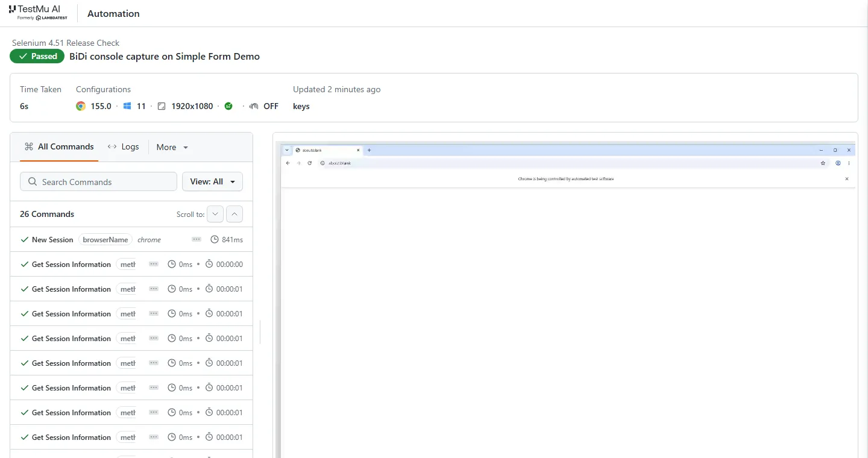Click the Automation header item

coord(113,13)
